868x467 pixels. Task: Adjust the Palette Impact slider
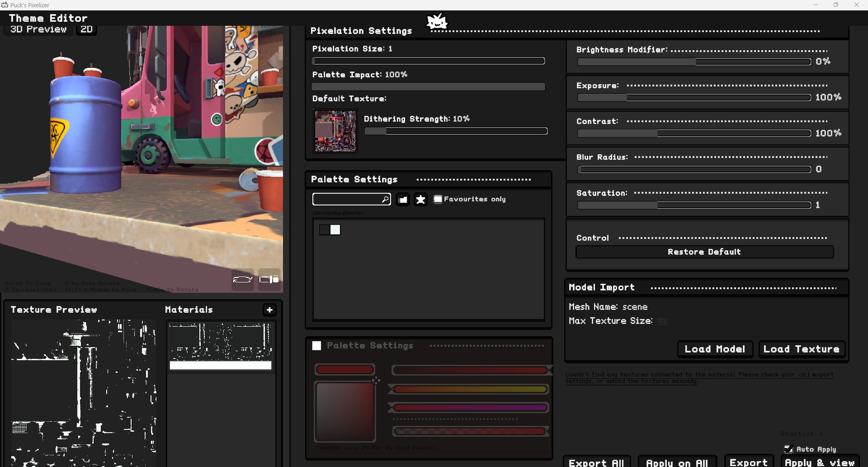point(428,86)
